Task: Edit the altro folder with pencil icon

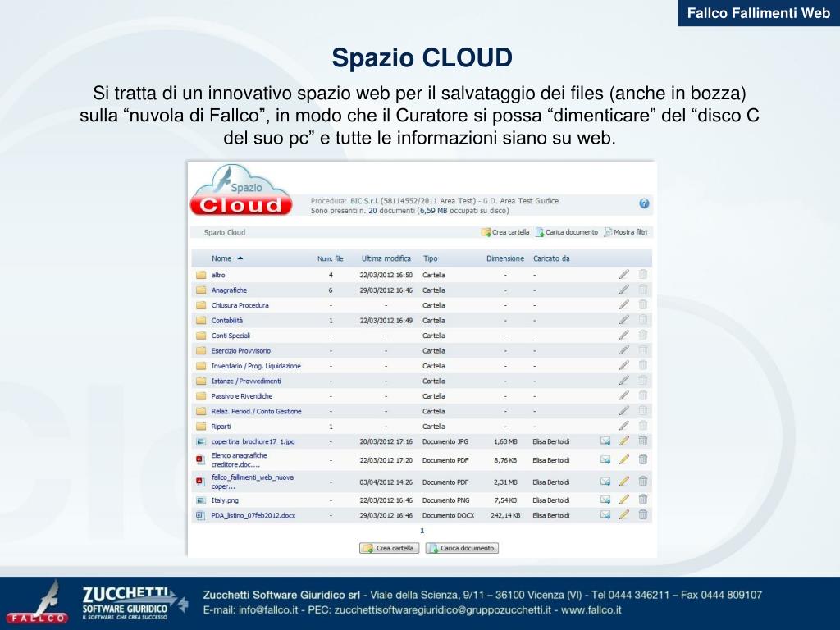Action: [x=624, y=274]
